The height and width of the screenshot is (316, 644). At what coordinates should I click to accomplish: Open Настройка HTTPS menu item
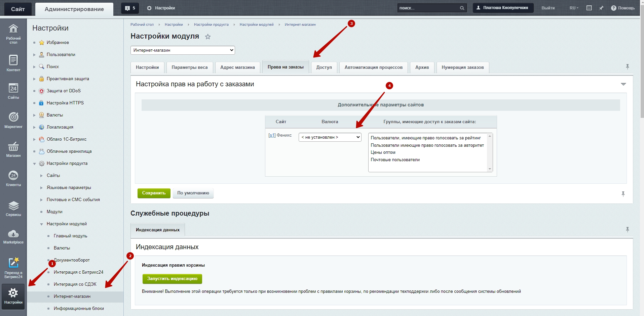(65, 103)
